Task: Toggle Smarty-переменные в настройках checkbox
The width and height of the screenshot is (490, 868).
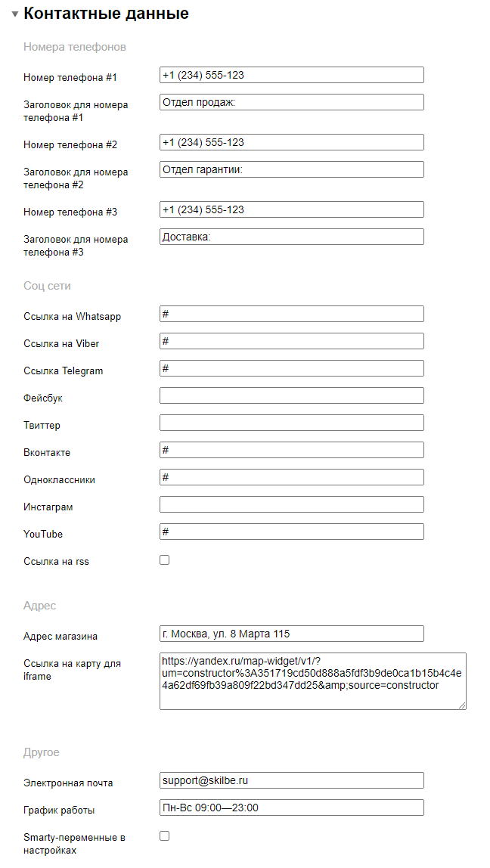Action: point(164,835)
